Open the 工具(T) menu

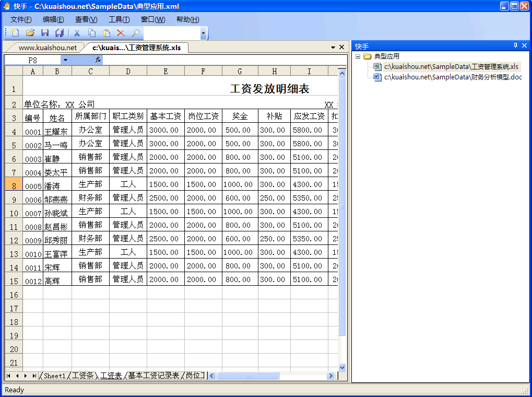click(x=119, y=19)
